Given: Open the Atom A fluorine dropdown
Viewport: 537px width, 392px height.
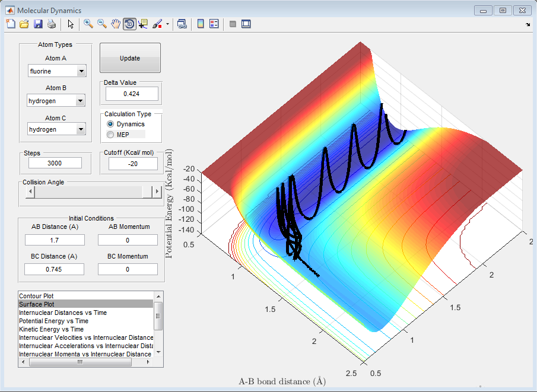Looking at the screenshot, I should pos(81,72).
